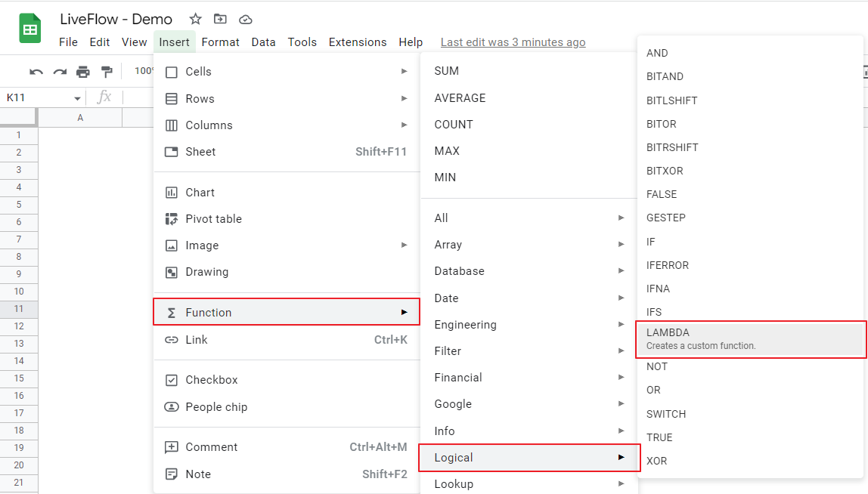The width and height of the screenshot is (868, 494).
Task: Click the cloud save status icon
Action: (245, 20)
